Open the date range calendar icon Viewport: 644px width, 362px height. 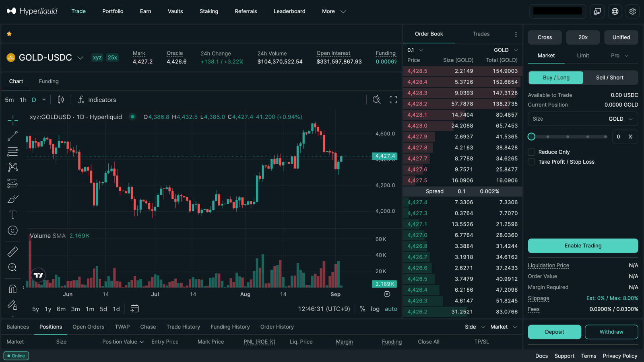tap(134, 309)
